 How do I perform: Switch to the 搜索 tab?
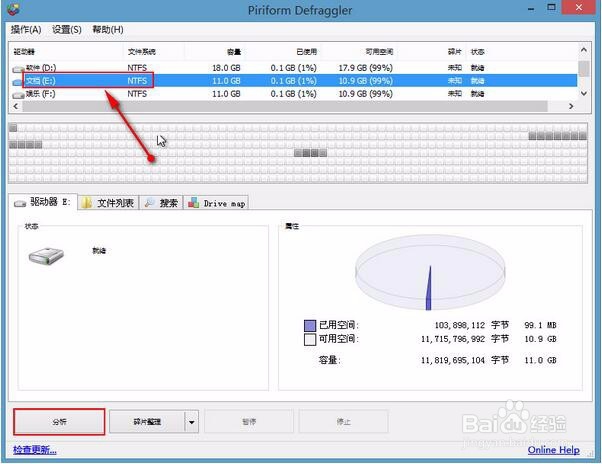point(161,203)
